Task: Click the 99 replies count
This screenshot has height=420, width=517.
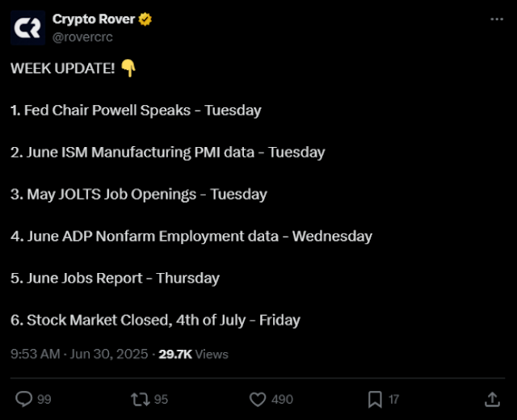Action: 44,399
